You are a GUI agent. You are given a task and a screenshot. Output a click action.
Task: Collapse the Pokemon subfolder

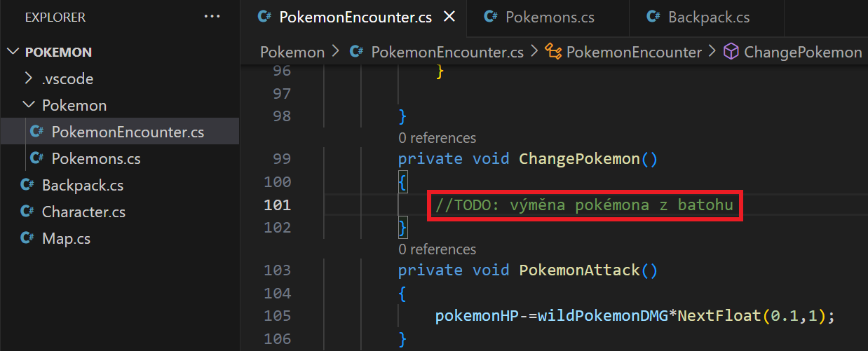29,105
